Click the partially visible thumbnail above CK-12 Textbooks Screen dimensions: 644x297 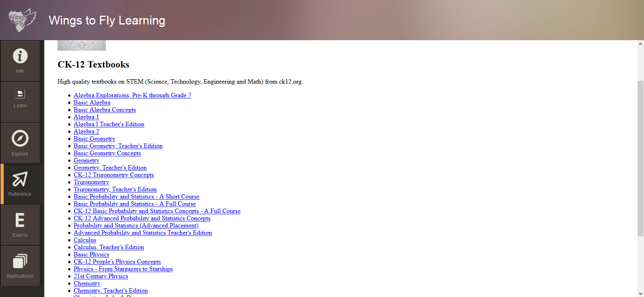pos(82,45)
